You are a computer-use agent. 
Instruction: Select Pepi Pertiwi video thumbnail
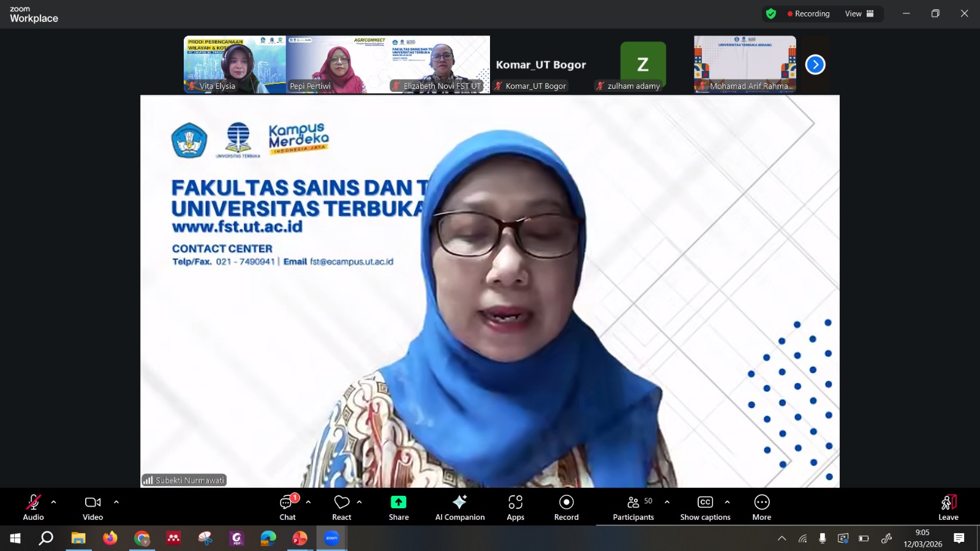coord(337,64)
